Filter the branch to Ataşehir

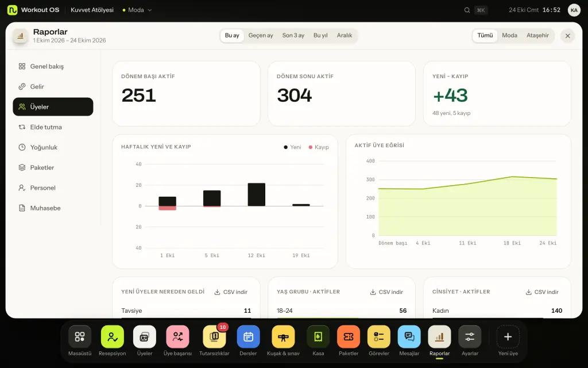tap(537, 35)
